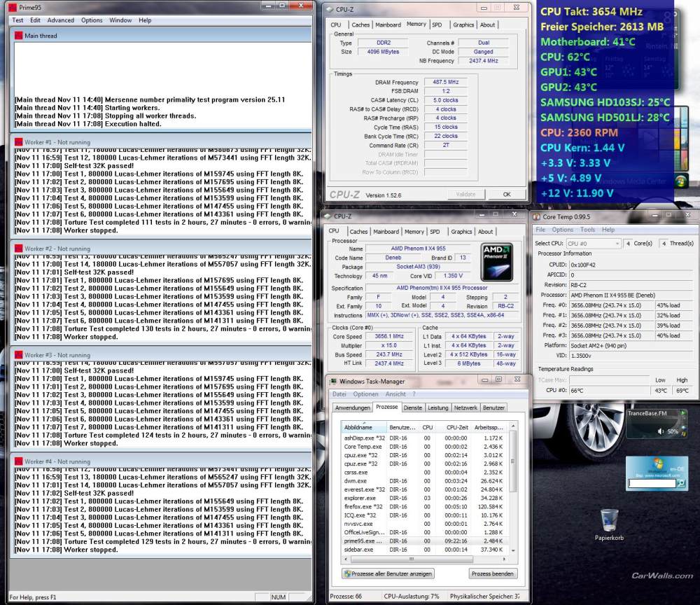The image size is (700, 605).
Task: Click the Worker #1 window icon
Action: pos(18,142)
